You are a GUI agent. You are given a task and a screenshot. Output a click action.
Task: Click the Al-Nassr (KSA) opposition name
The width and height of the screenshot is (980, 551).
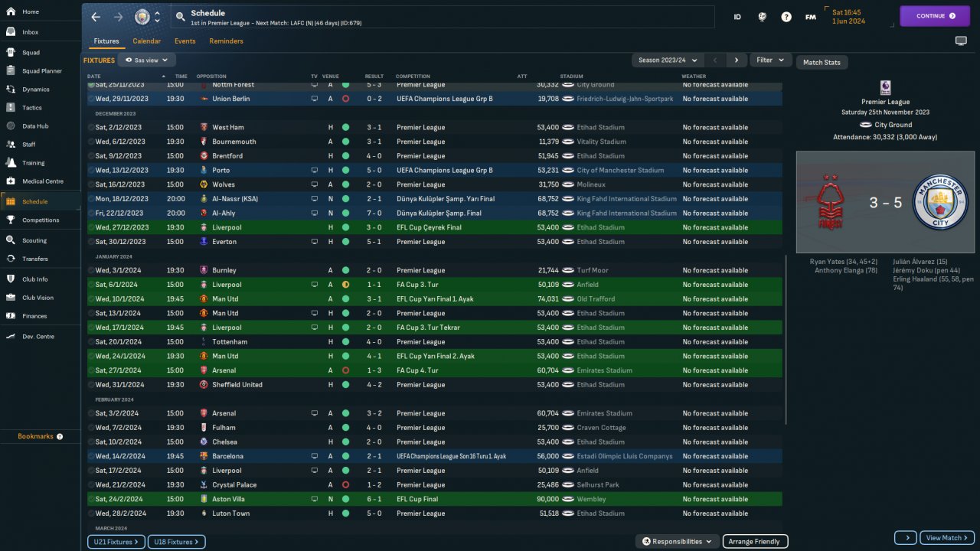point(235,199)
